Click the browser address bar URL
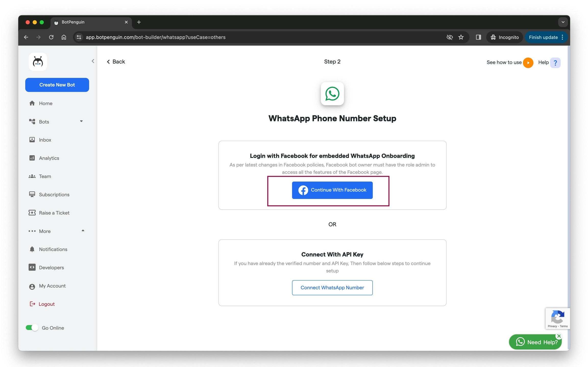 point(156,37)
